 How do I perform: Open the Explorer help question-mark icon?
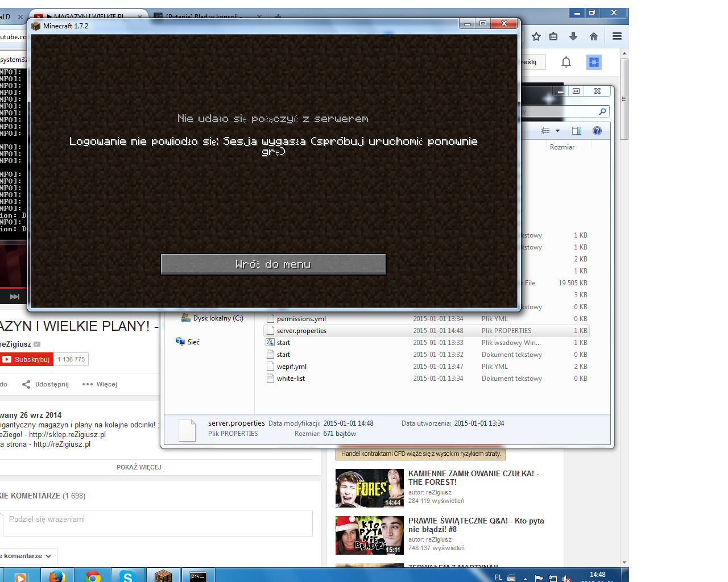(597, 131)
